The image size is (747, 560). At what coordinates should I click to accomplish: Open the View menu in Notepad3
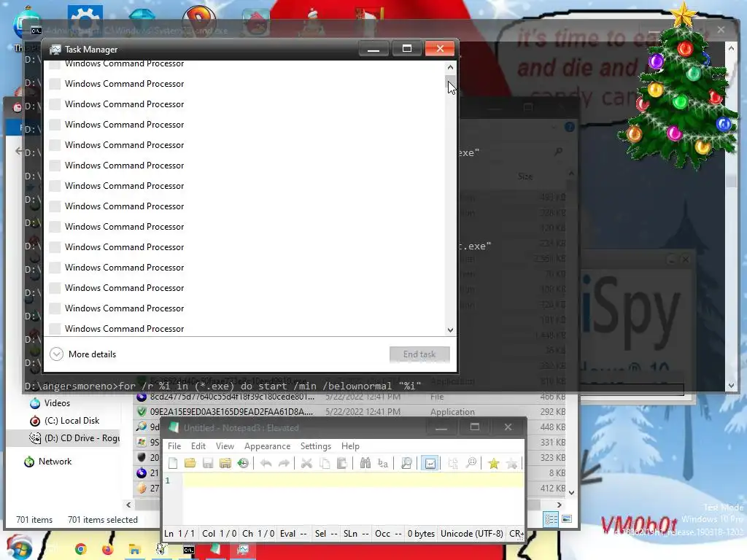coord(225,446)
